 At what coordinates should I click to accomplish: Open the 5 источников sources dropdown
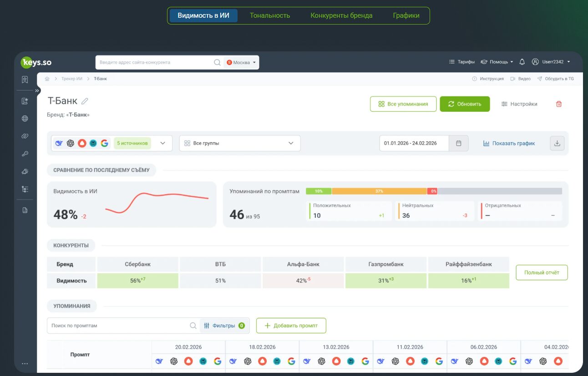coord(112,143)
